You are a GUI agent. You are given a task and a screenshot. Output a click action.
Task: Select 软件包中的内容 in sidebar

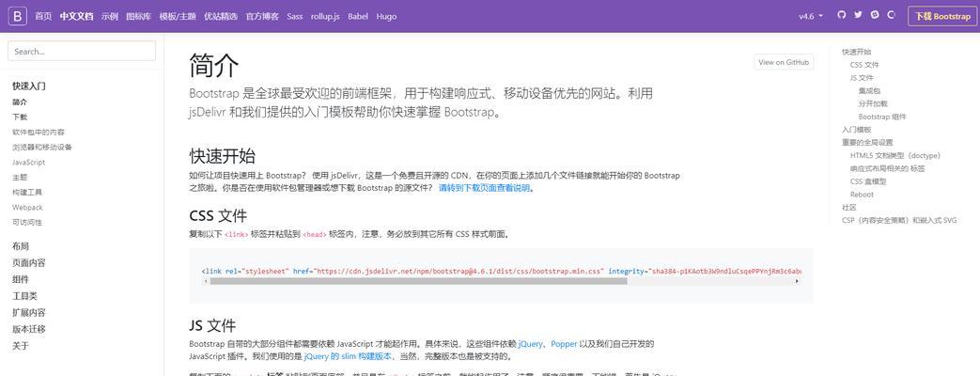coord(39,132)
